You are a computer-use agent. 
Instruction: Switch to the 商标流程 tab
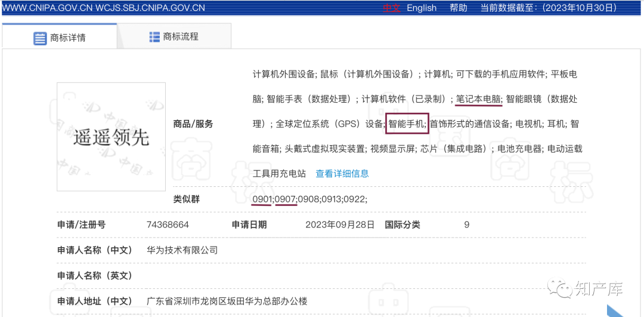[x=174, y=37]
